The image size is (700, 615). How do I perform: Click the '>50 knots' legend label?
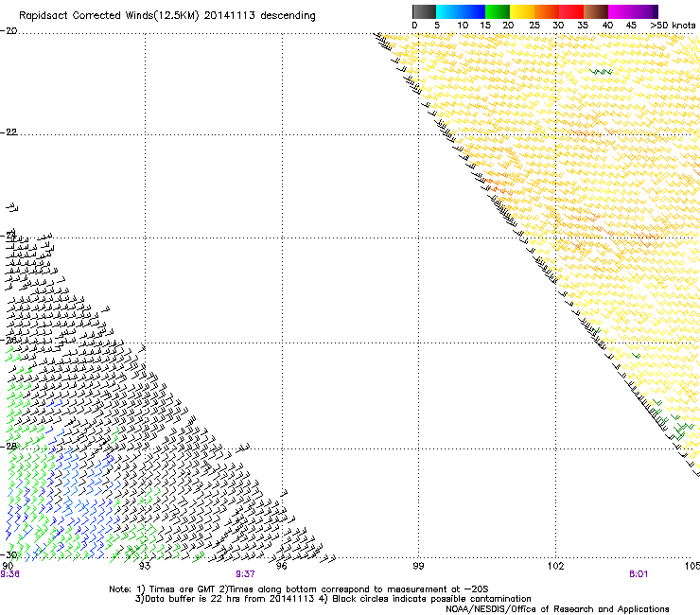click(x=673, y=26)
